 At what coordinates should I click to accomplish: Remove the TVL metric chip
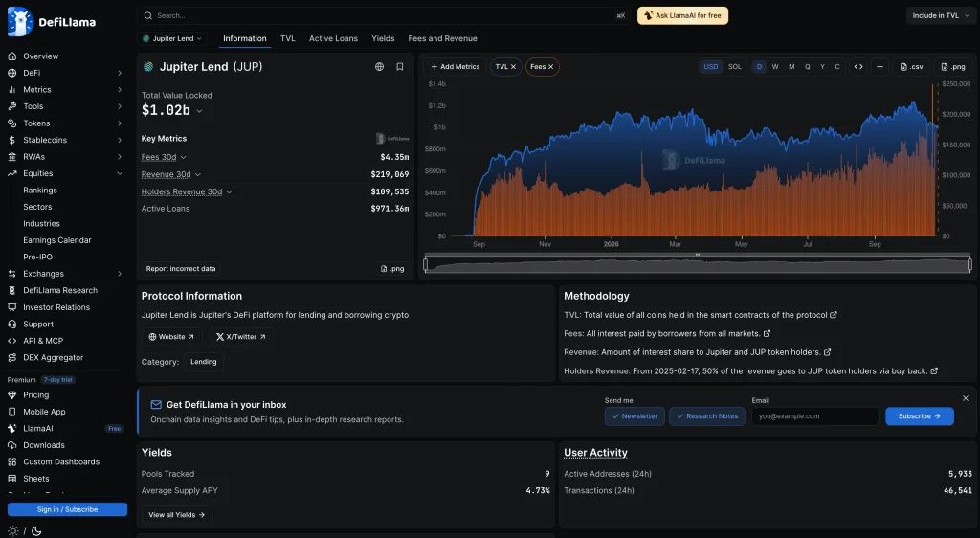pos(513,67)
